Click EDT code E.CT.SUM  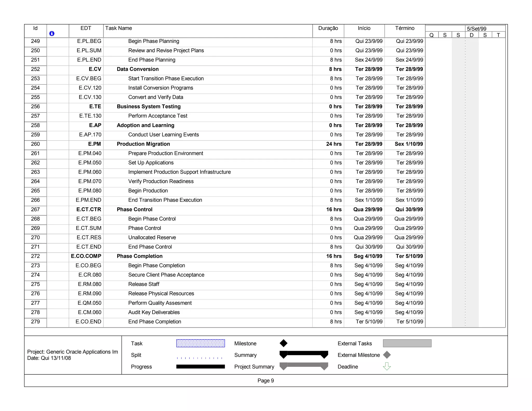[89, 228]
